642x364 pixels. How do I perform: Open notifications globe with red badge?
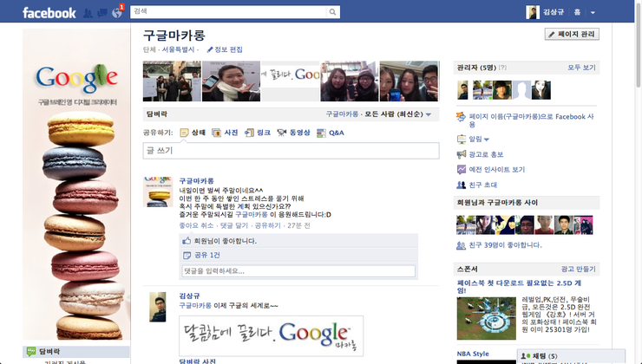(116, 12)
